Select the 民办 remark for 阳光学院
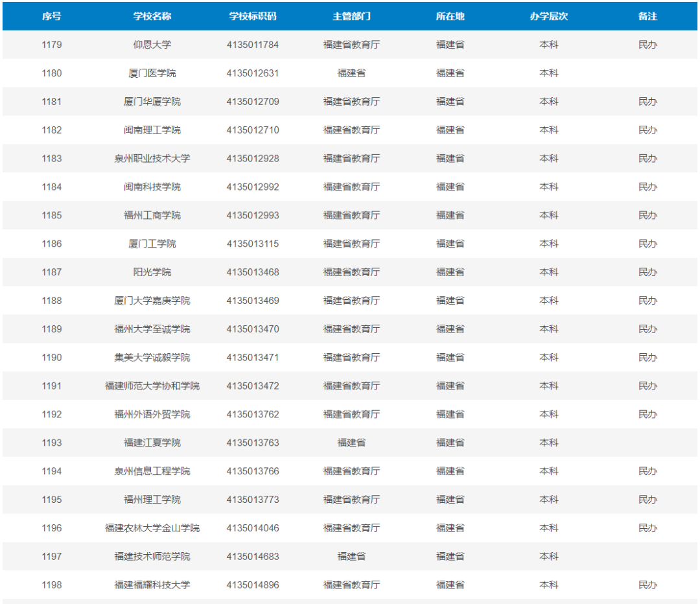The width and height of the screenshot is (700, 604). coord(648,272)
